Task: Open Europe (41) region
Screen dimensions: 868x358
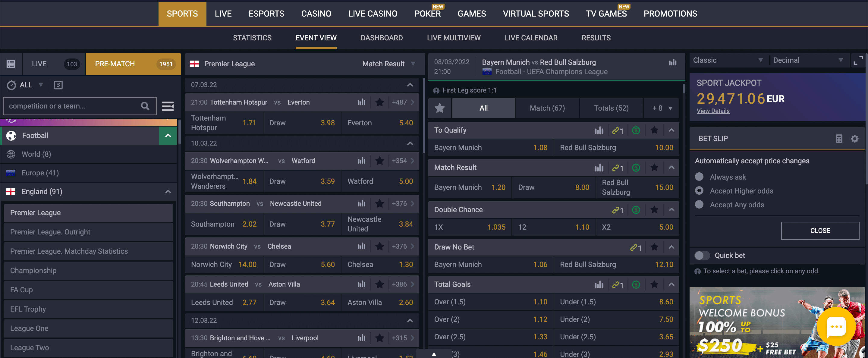Action: point(88,173)
